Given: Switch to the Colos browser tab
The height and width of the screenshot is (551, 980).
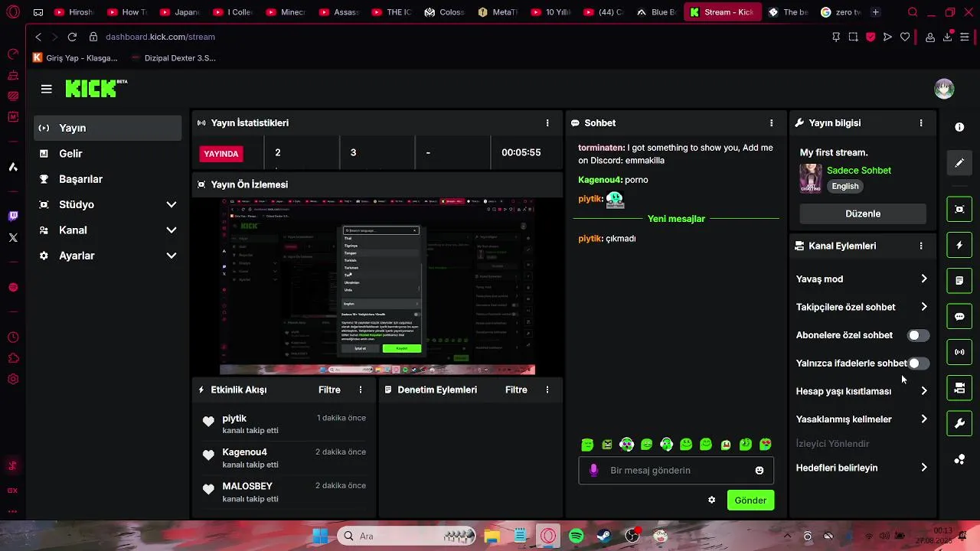Looking at the screenshot, I should [x=444, y=12].
